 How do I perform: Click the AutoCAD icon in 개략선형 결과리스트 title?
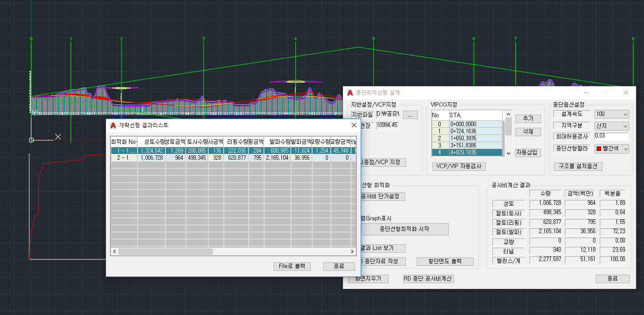[113, 125]
